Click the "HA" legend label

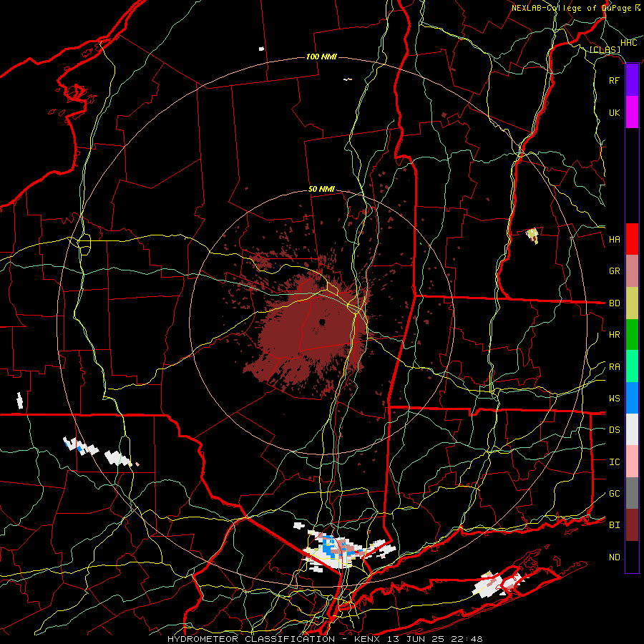click(614, 240)
